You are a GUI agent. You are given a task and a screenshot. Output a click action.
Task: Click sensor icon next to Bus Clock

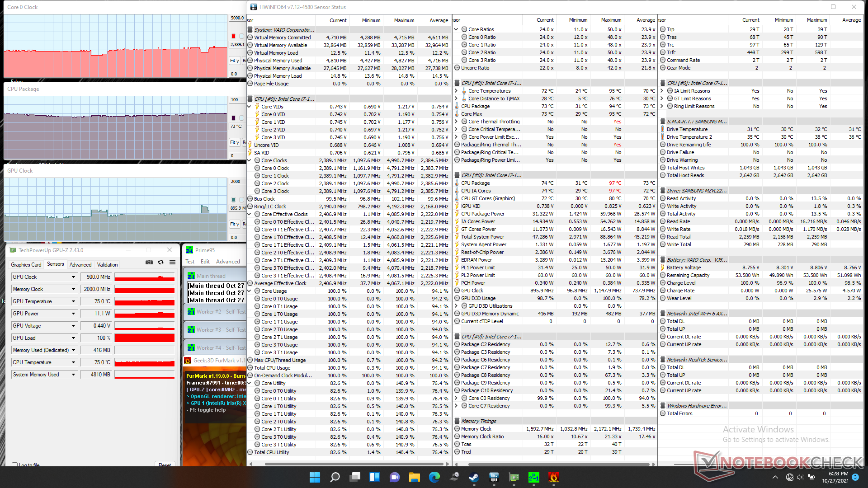click(250, 199)
